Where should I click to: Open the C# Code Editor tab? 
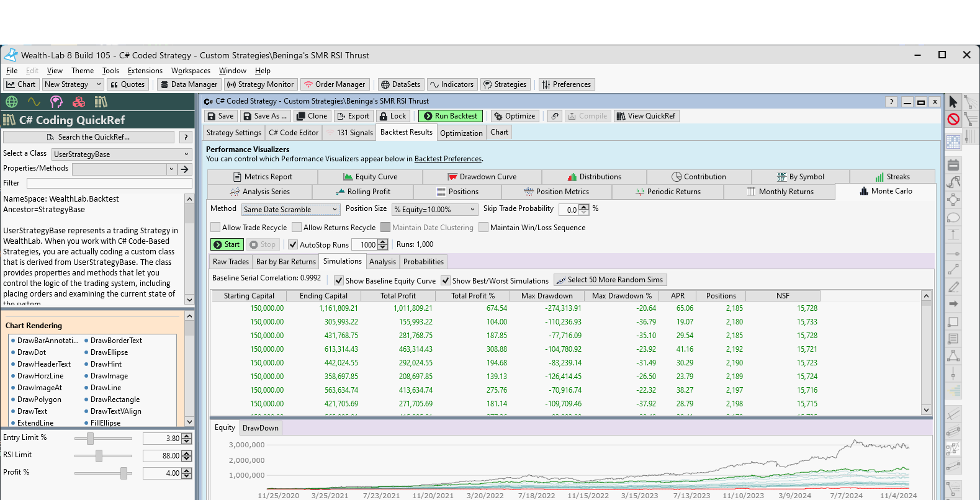pyautogui.click(x=294, y=133)
